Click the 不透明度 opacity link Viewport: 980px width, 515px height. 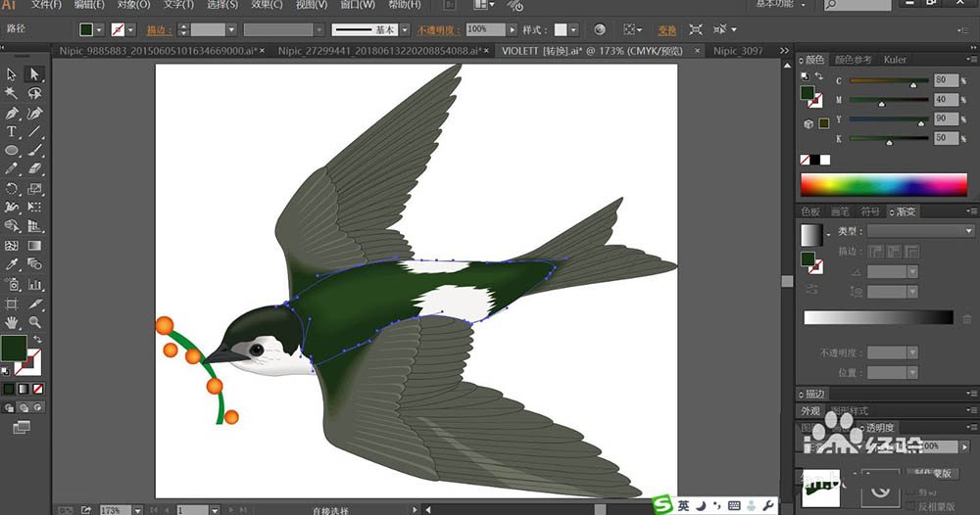click(x=438, y=30)
